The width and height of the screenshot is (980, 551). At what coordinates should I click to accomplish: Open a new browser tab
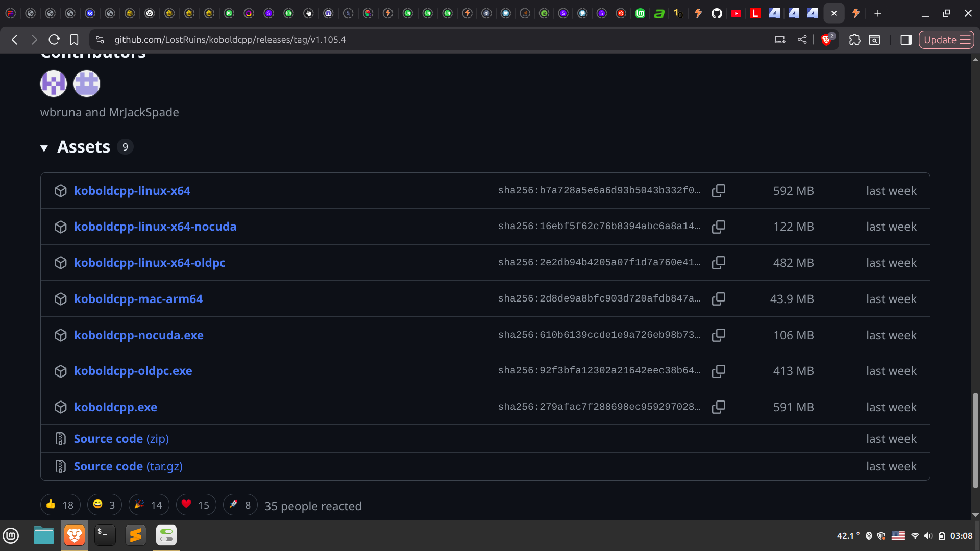click(878, 13)
